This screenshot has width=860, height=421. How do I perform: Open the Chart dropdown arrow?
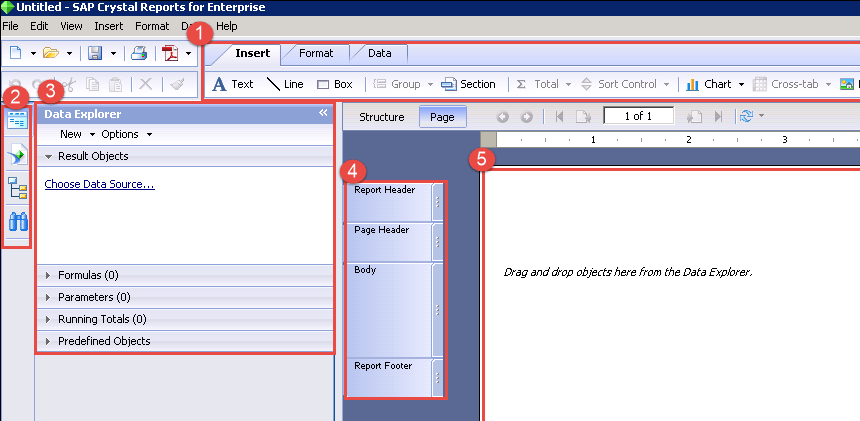(x=742, y=84)
